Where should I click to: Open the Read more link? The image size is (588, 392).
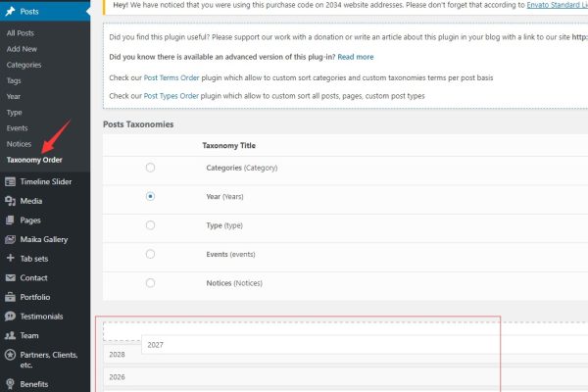[356, 57]
